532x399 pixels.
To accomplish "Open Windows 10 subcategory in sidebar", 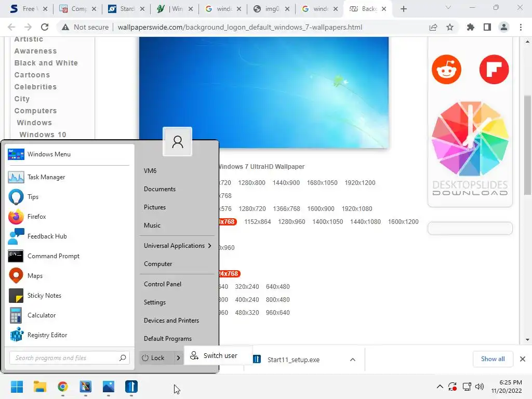I will pos(43,135).
